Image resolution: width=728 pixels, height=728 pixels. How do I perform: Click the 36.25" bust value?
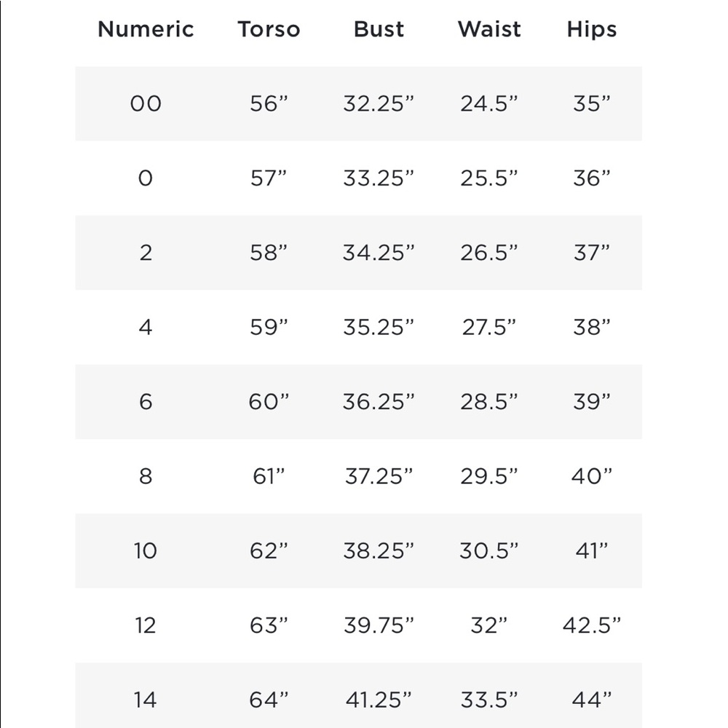[379, 402]
